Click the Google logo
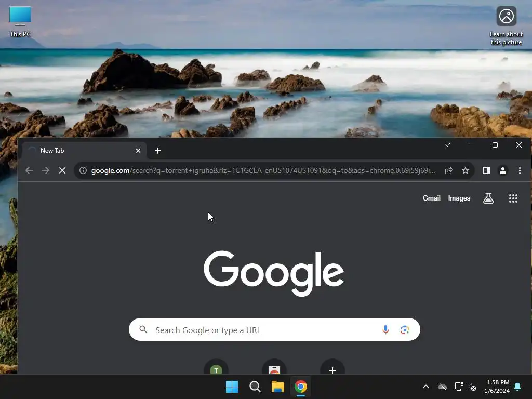Screen dimensions: 532x399 pos(274,273)
